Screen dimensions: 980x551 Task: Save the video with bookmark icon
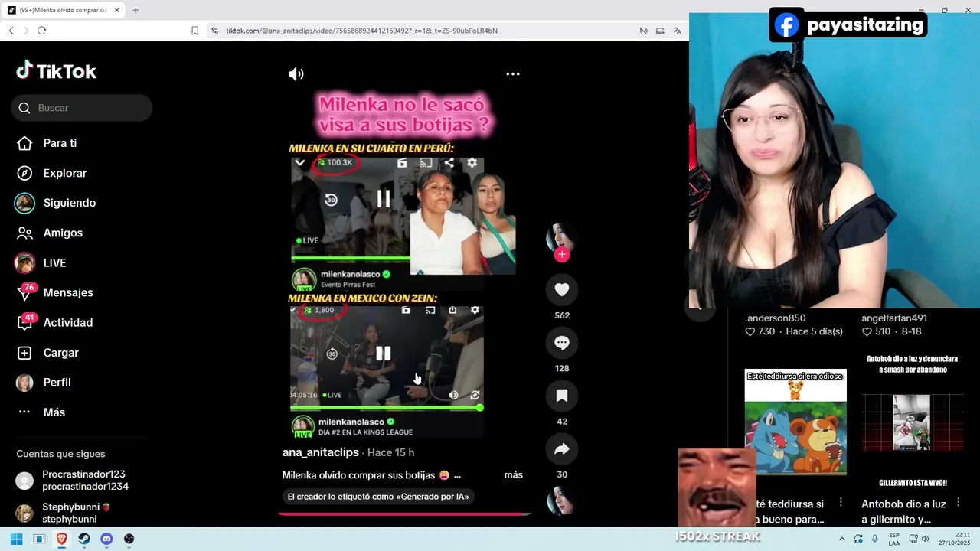pos(562,396)
